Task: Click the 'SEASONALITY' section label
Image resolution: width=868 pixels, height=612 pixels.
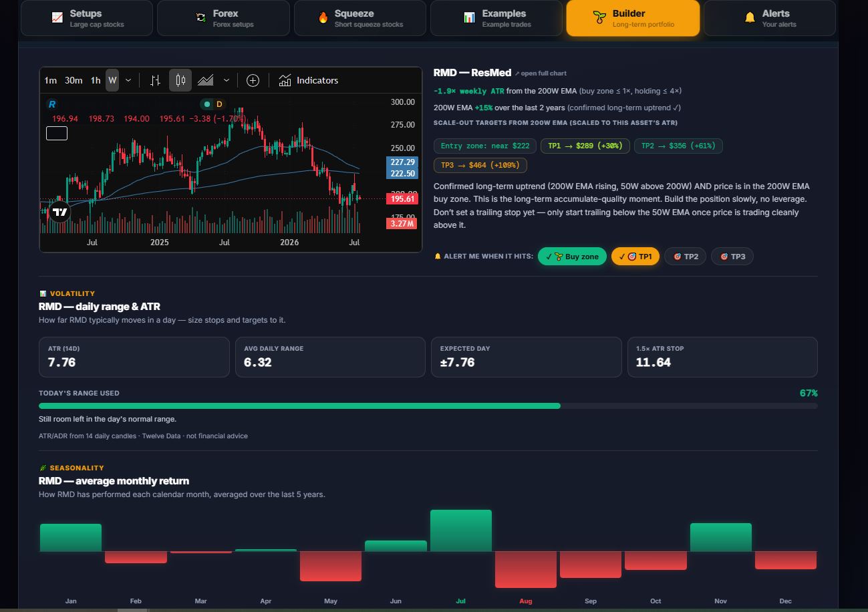Action: coord(77,468)
